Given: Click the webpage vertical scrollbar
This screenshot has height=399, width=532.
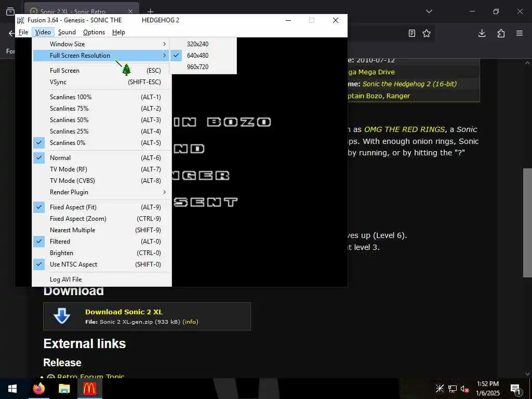Looking at the screenshot, I should pos(527,222).
